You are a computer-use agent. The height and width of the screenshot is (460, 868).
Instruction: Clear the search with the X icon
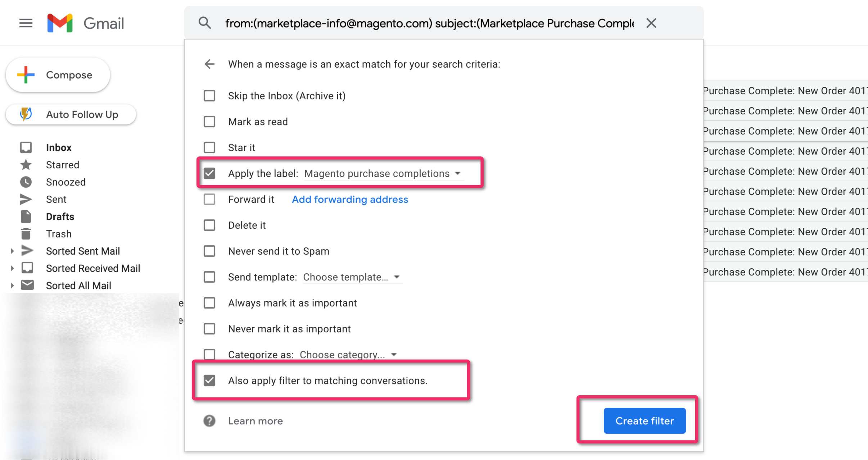651,23
